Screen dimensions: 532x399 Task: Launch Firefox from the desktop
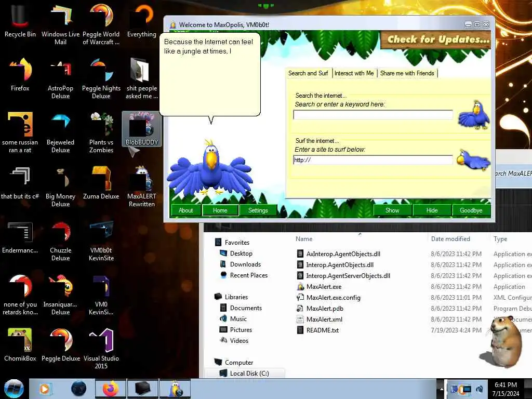click(20, 75)
